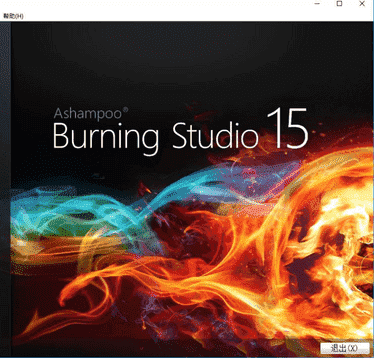
Task: Click the word Studio in the logo
Action: (x=215, y=135)
